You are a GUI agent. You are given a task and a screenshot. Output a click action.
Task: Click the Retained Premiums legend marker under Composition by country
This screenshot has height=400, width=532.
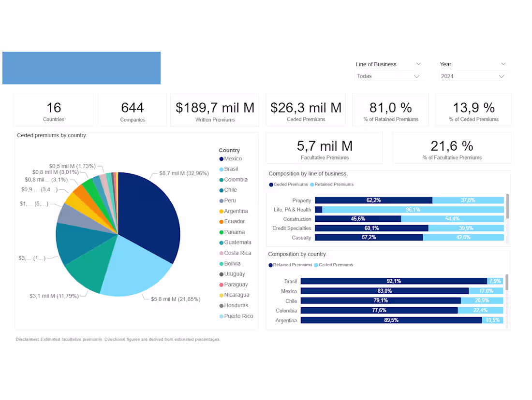pos(271,265)
